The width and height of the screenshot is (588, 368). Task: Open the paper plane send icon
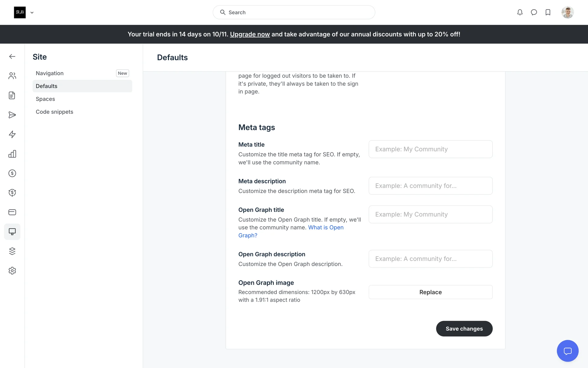(x=12, y=115)
